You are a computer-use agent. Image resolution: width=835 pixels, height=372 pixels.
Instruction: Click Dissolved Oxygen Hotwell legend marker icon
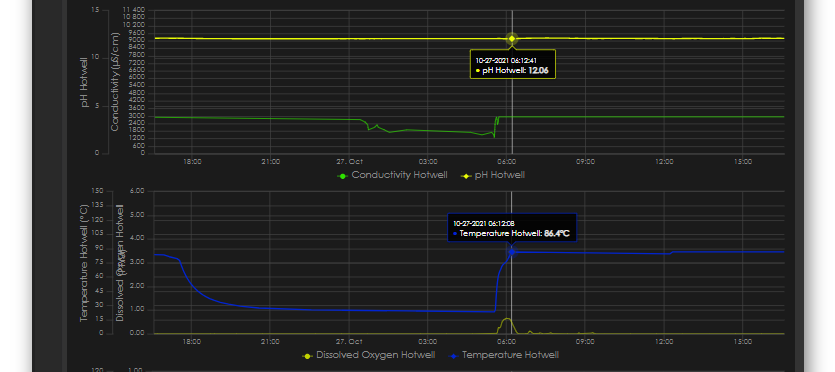307,356
